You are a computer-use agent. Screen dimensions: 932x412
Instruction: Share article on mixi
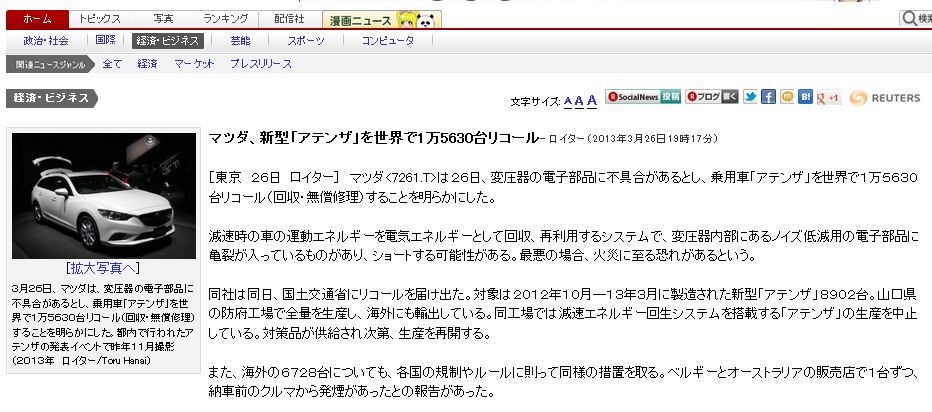tap(787, 97)
